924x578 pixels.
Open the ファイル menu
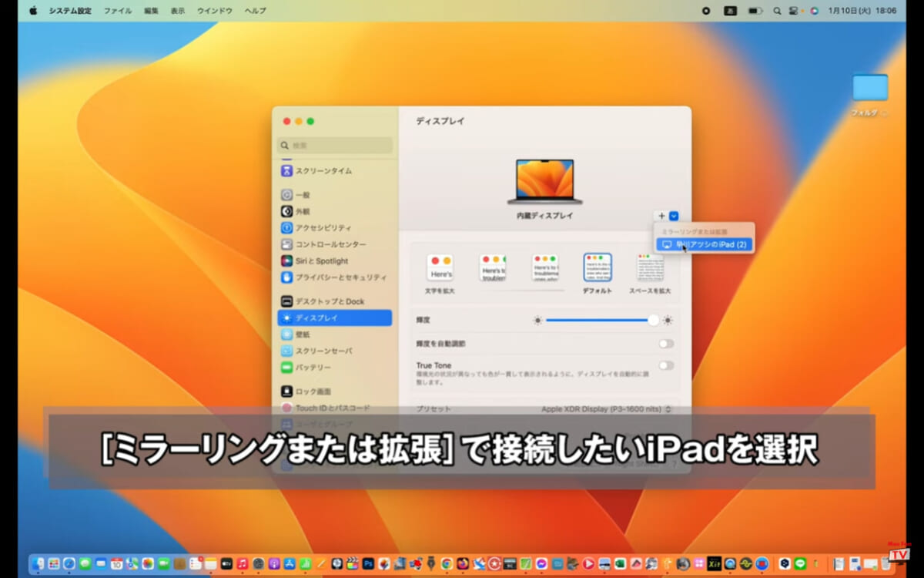pyautogui.click(x=118, y=11)
